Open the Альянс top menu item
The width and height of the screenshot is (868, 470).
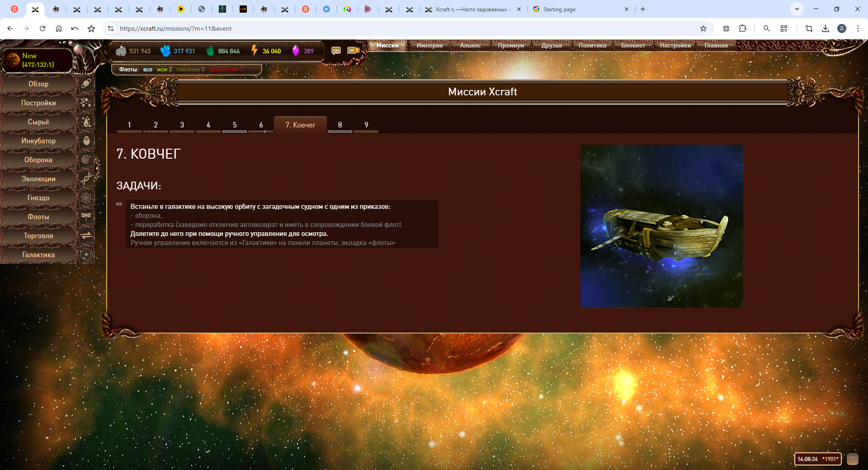click(x=470, y=45)
